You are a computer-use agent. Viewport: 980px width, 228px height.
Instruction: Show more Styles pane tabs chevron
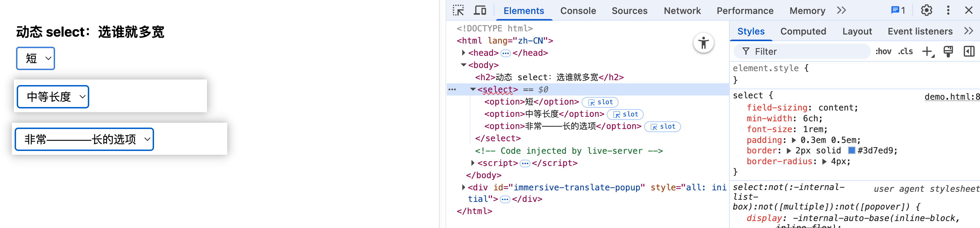point(968,31)
